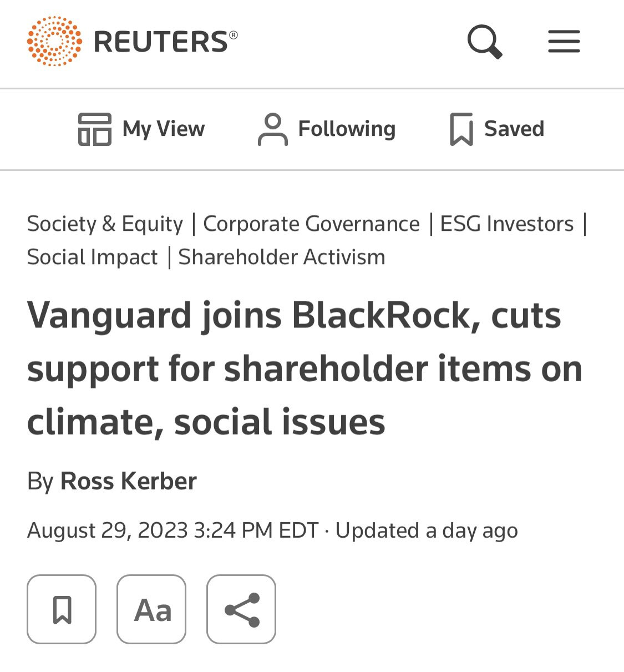Open the Corporate Governance topic link
Image resolution: width=624 pixels, height=672 pixels.
tap(311, 224)
